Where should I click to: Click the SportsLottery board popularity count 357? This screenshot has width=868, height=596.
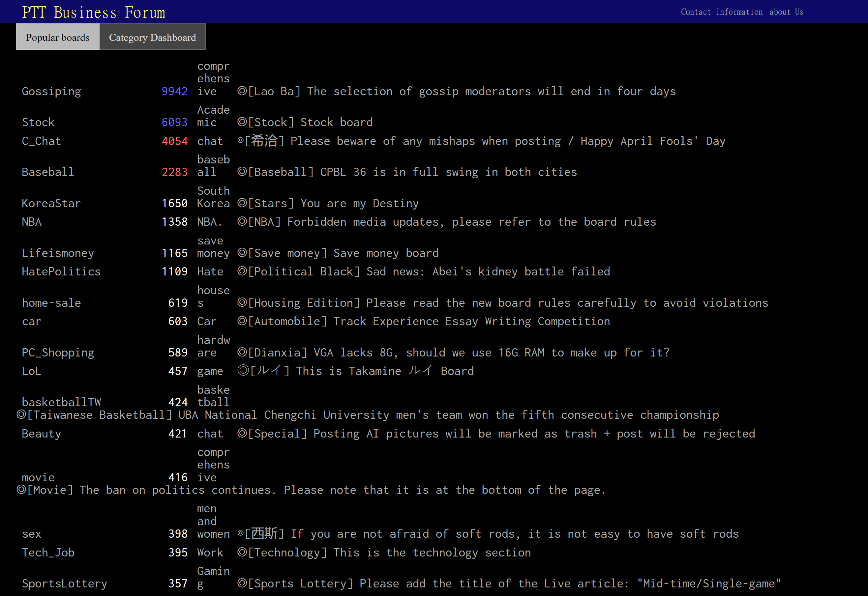[178, 584]
